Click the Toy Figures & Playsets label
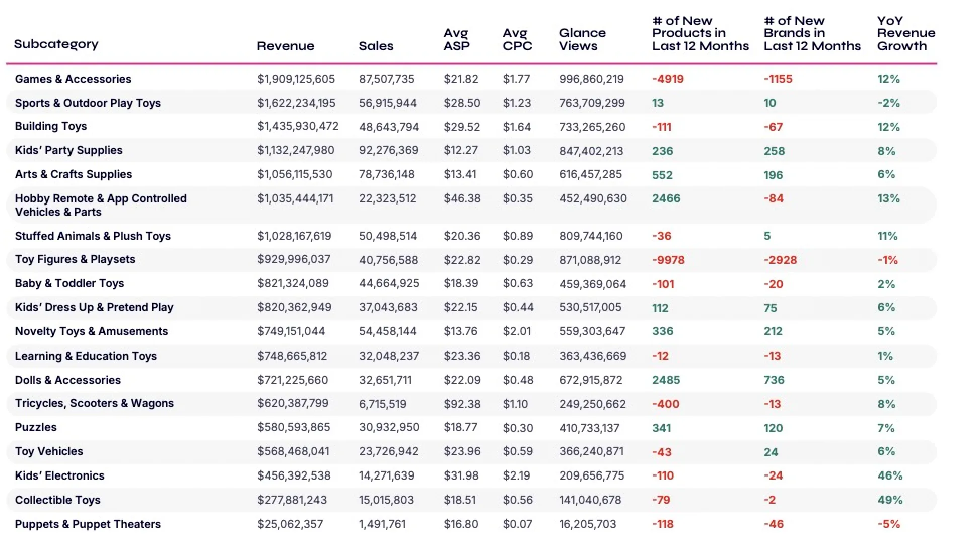 click(x=75, y=259)
